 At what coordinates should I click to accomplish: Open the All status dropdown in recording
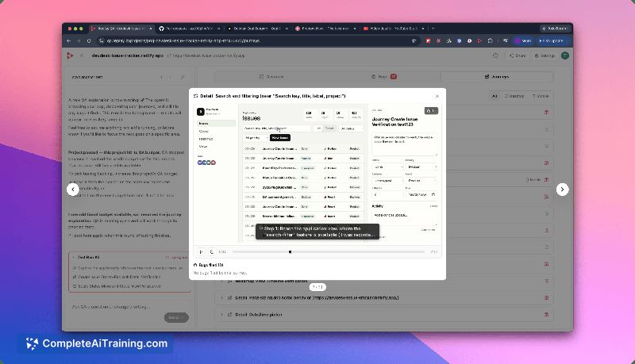coord(351,128)
